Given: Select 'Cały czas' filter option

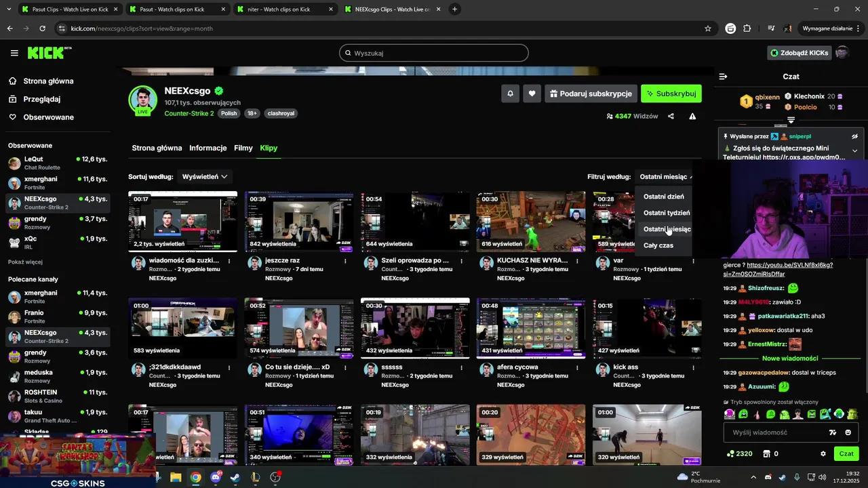Looking at the screenshot, I should pyautogui.click(x=663, y=245).
